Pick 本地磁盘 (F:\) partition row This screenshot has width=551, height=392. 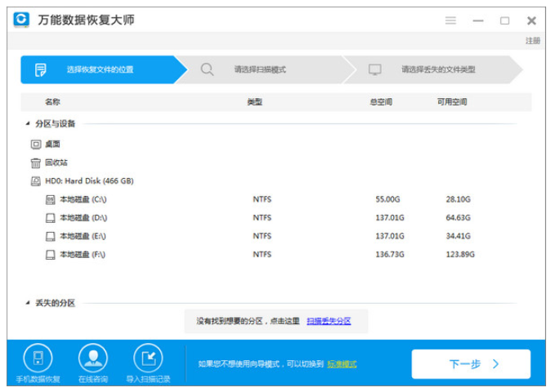click(83, 255)
